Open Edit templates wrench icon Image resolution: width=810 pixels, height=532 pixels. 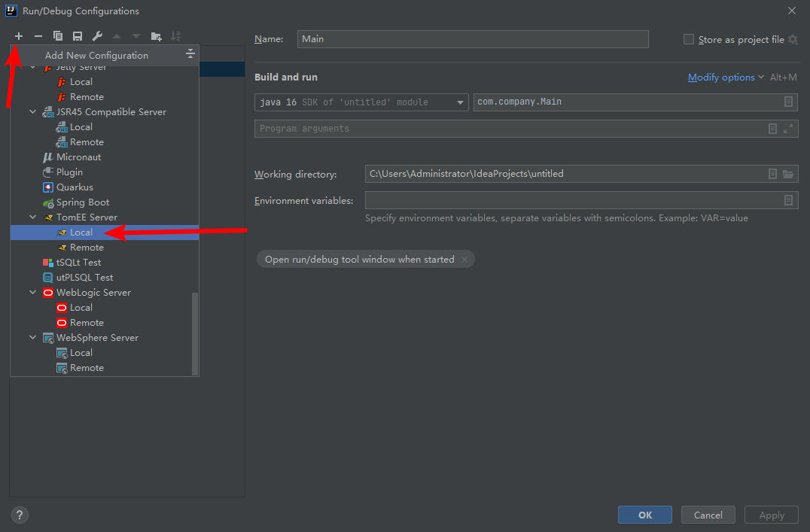97,36
